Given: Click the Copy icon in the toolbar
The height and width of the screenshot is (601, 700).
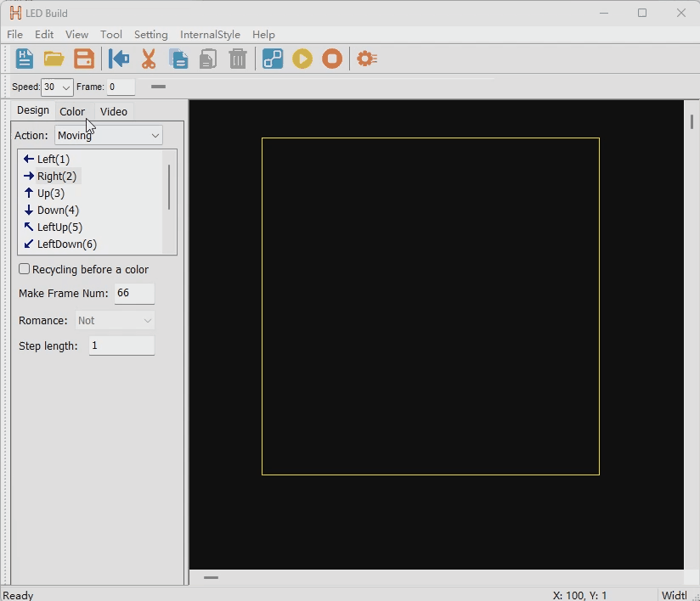Looking at the screenshot, I should point(178,59).
